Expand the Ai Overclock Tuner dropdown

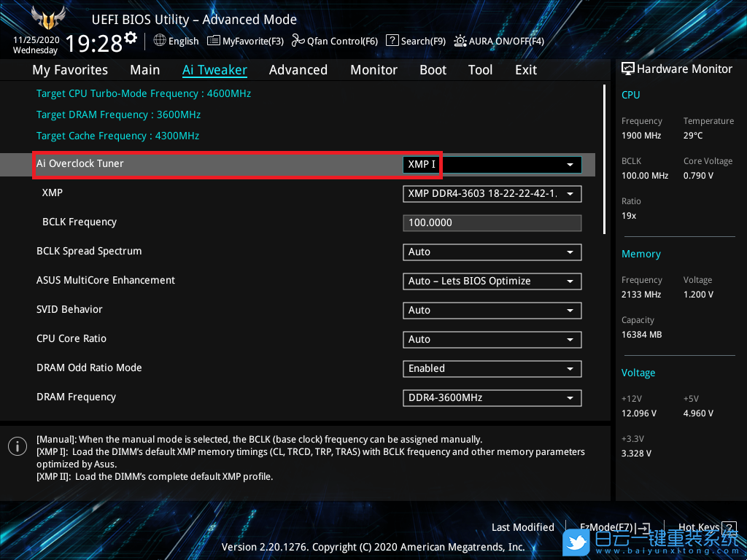tap(570, 165)
